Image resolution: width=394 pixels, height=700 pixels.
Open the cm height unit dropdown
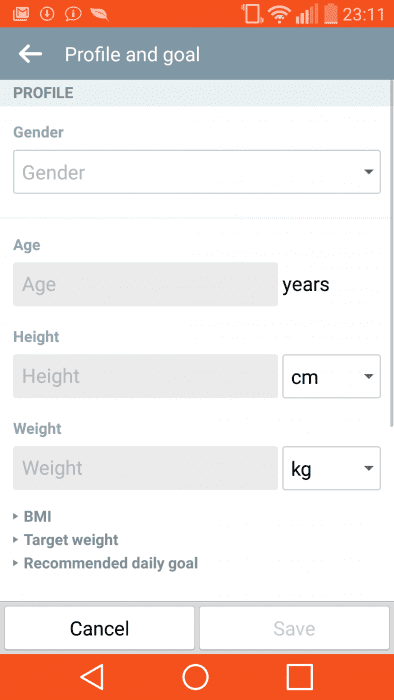tap(332, 376)
